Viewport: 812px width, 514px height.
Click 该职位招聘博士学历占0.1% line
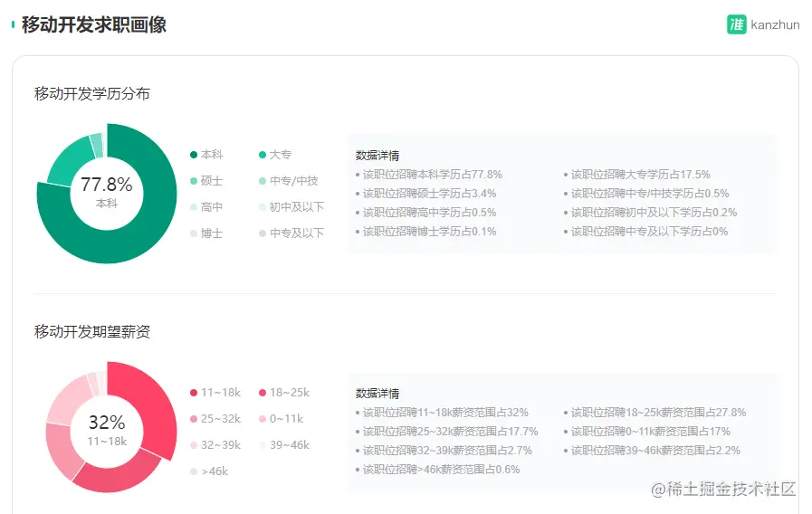coord(425,232)
